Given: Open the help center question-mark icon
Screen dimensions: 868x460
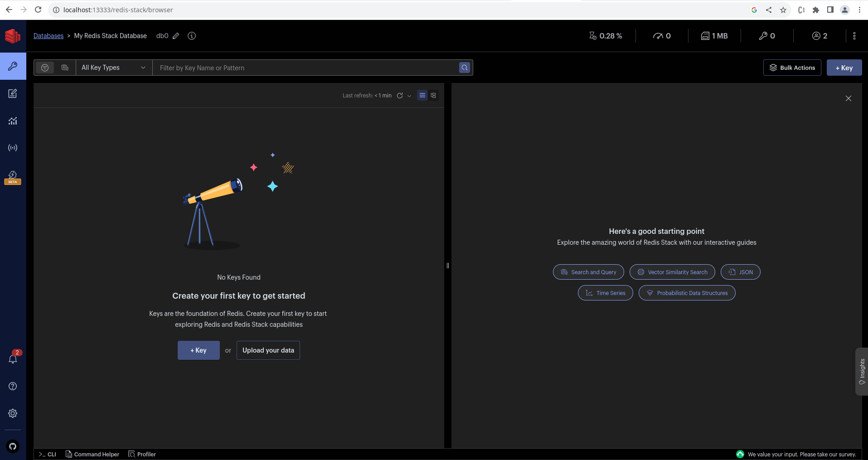Looking at the screenshot, I should tap(13, 386).
